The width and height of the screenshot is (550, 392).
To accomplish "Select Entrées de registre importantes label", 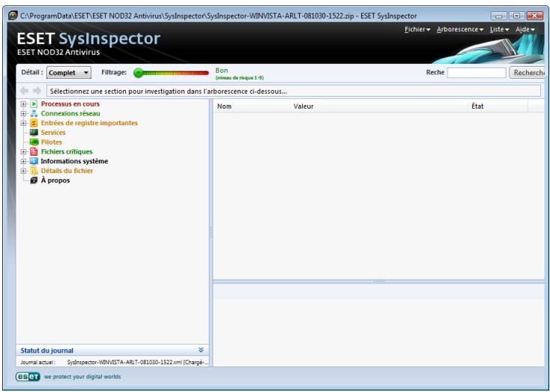I will pyautogui.click(x=89, y=123).
